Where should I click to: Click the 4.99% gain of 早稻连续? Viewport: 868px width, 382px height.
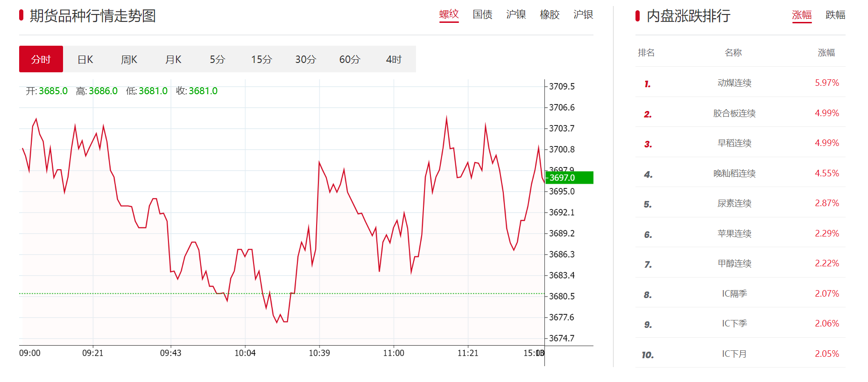click(827, 143)
